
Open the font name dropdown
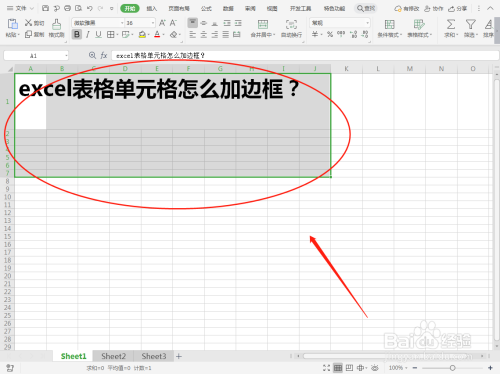pos(122,23)
